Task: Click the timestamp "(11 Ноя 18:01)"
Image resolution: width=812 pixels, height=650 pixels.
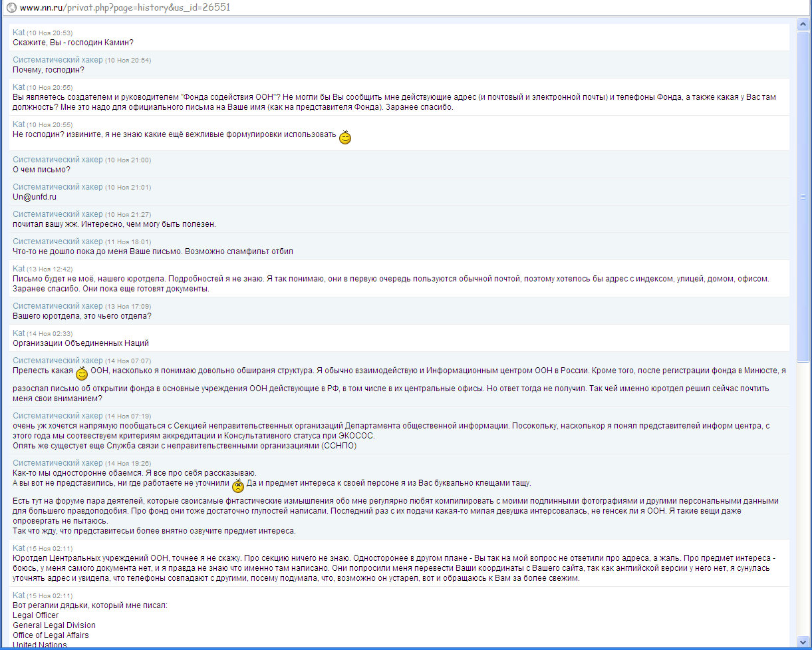Action: 128,242
